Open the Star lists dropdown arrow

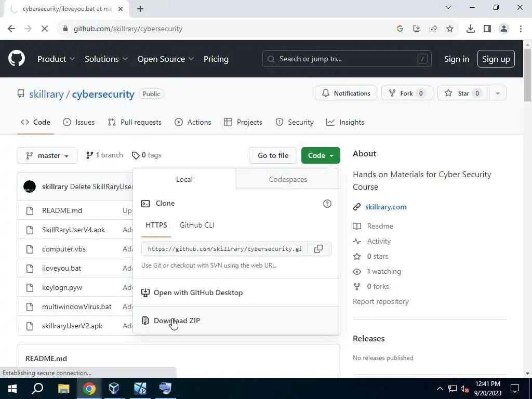[497, 94]
